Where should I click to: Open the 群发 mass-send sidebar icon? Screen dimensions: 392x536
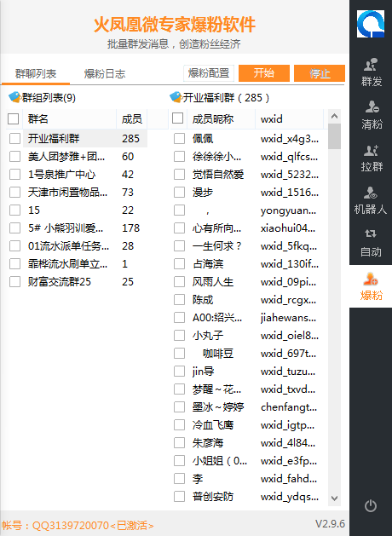pyautogui.click(x=371, y=72)
